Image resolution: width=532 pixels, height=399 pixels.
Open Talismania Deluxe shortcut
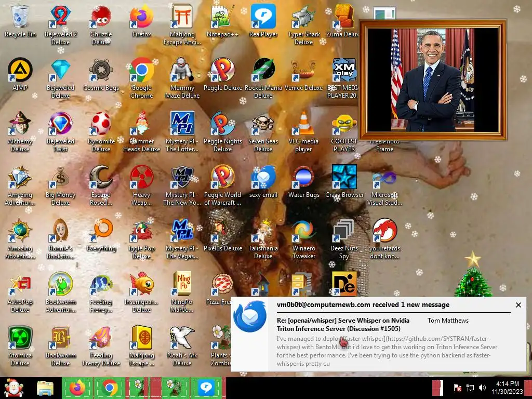(263, 239)
